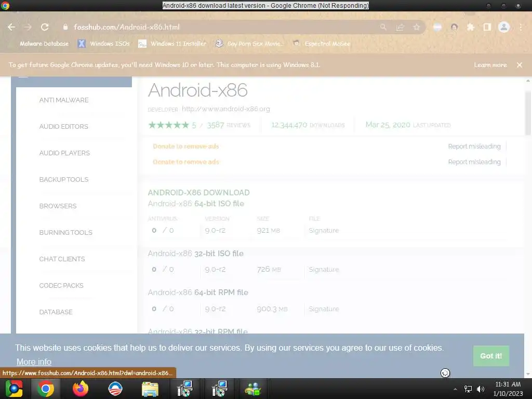Open the network tray icon
Image resolution: width=532 pixels, height=399 pixels.
click(x=468, y=389)
